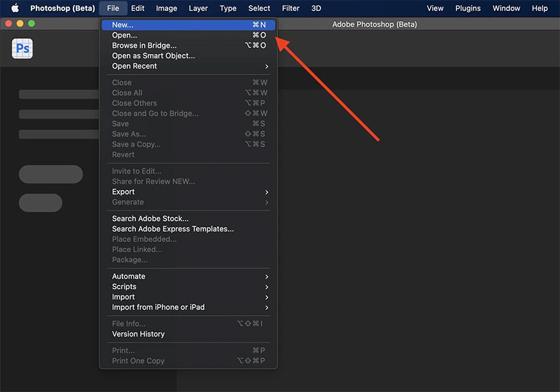The height and width of the screenshot is (392, 560).
Task: Choose Open... in the File menu
Action: 124,35
